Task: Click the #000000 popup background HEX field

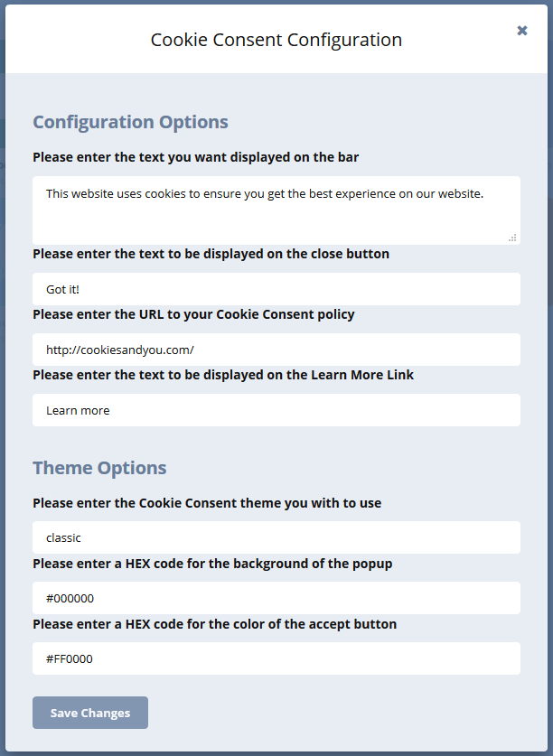Action: point(276,598)
